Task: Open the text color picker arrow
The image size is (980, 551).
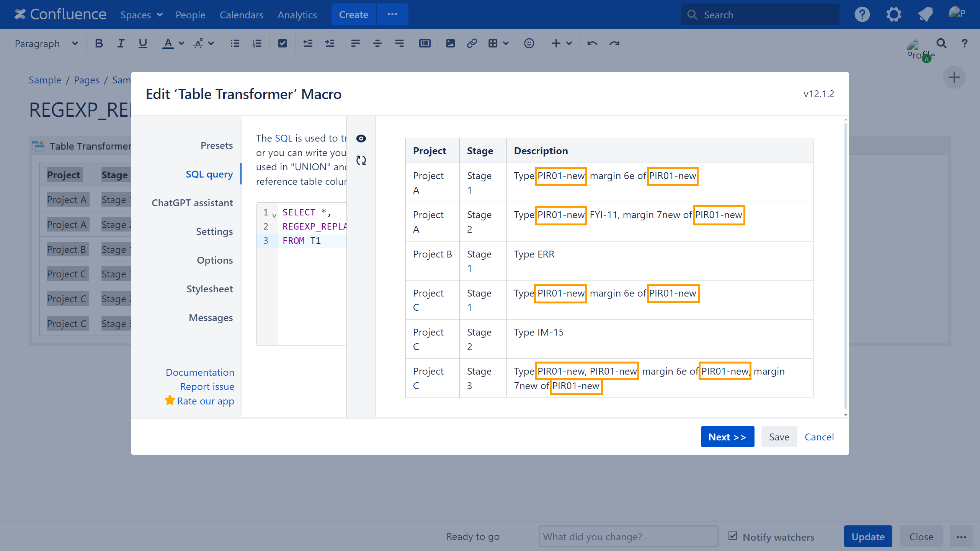Action: 181,44
